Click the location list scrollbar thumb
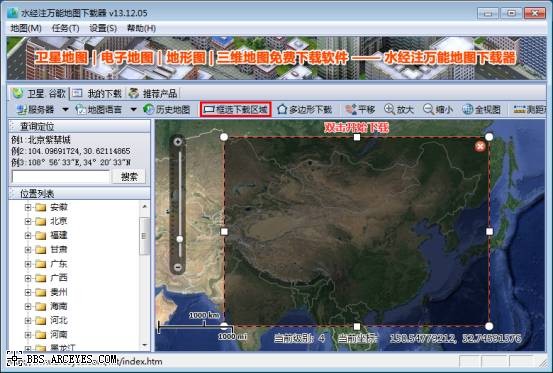The image size is (553, 373). (x=144, y=236)
